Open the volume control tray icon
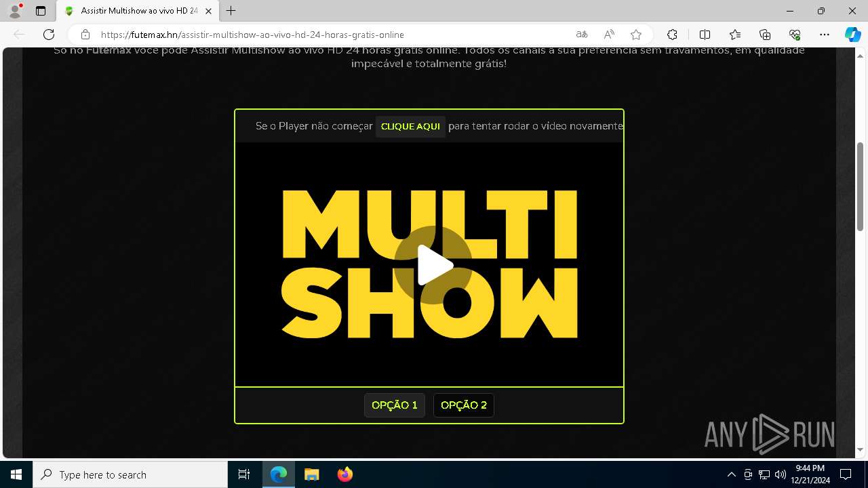Viewport: 868px width, 488px height. coord(780,474)
